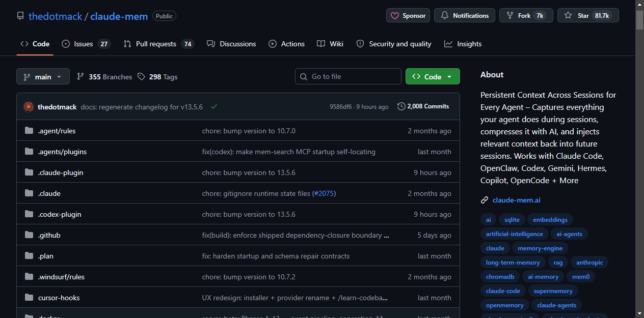Click the branch icon next to 355 Branches
644x318 pixels.
(x=81, y=77)
